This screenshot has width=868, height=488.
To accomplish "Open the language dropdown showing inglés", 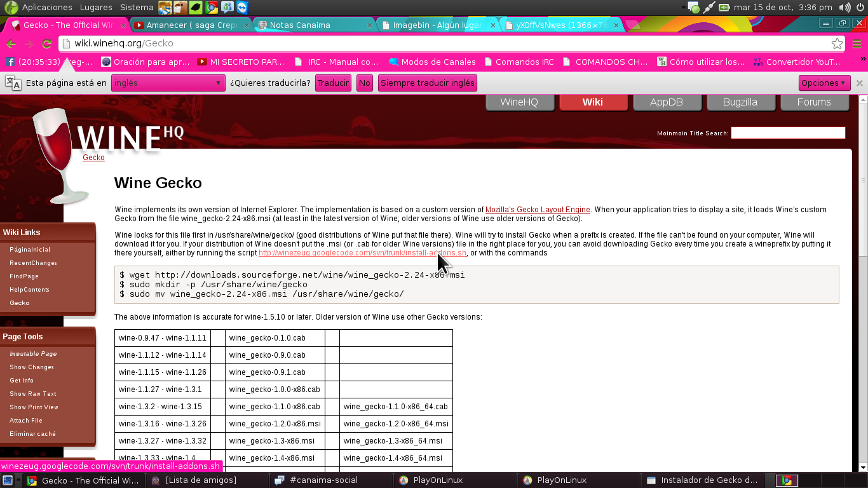I will pyautogui.click(x=168, y=83).
